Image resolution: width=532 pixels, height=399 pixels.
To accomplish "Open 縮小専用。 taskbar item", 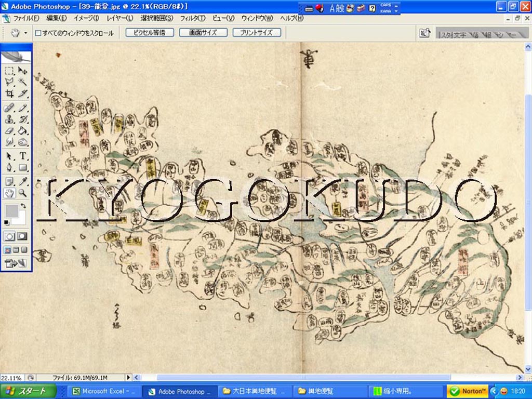I will tap(404, 391).
